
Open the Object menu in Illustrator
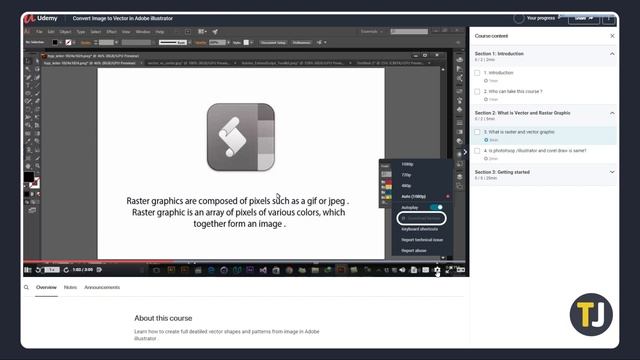pos(65,32)
